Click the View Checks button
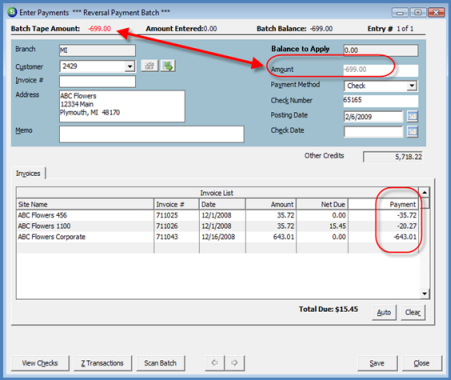The image size is (451, 380). tap(40, 363)
